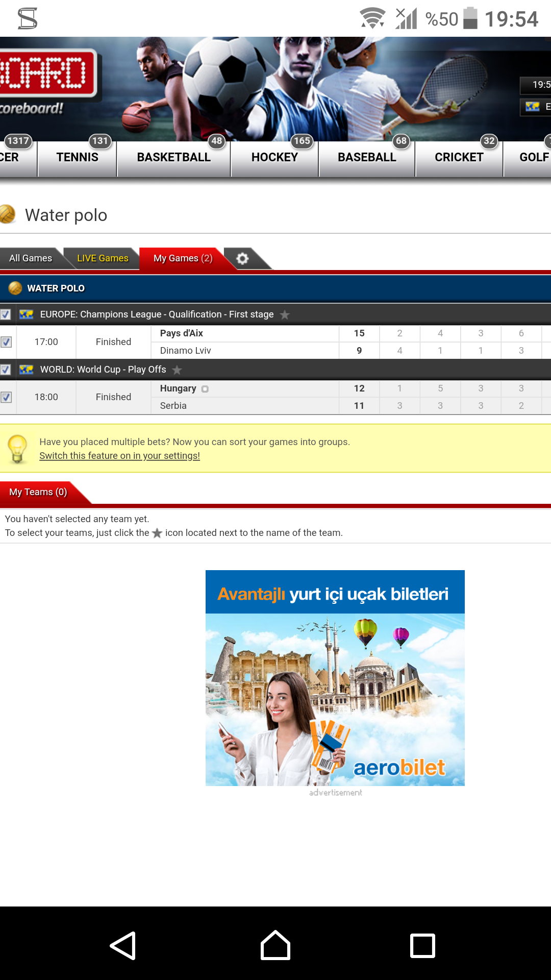Tap the mobile signal status icon
Viewport: 551px width, 980px height.
click(x=406, y=18)
